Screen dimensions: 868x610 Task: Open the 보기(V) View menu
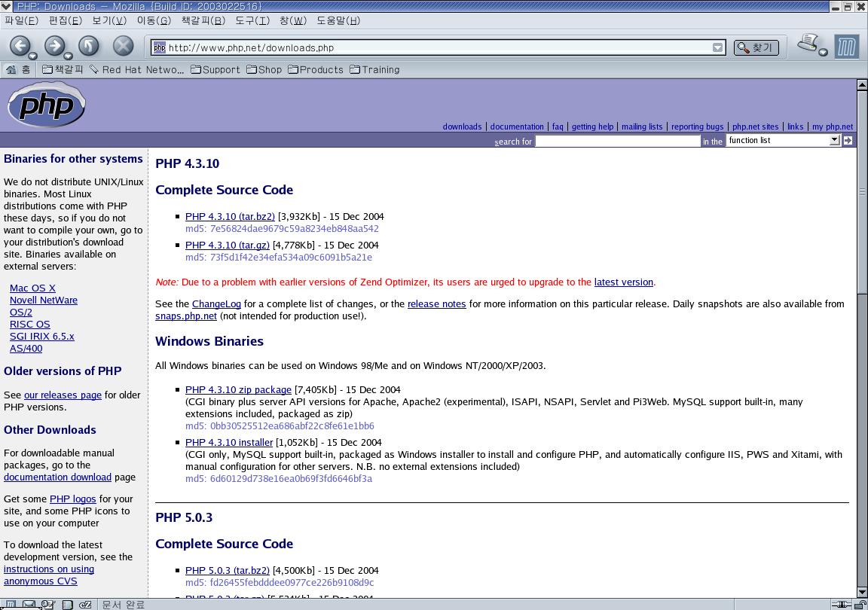(x=109, y=20)
